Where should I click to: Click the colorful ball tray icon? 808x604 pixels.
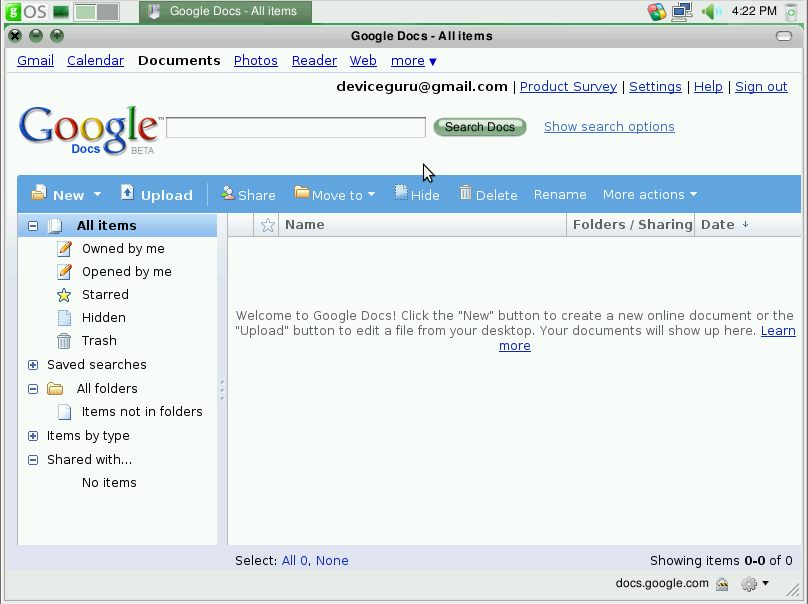tap(657, 11)
